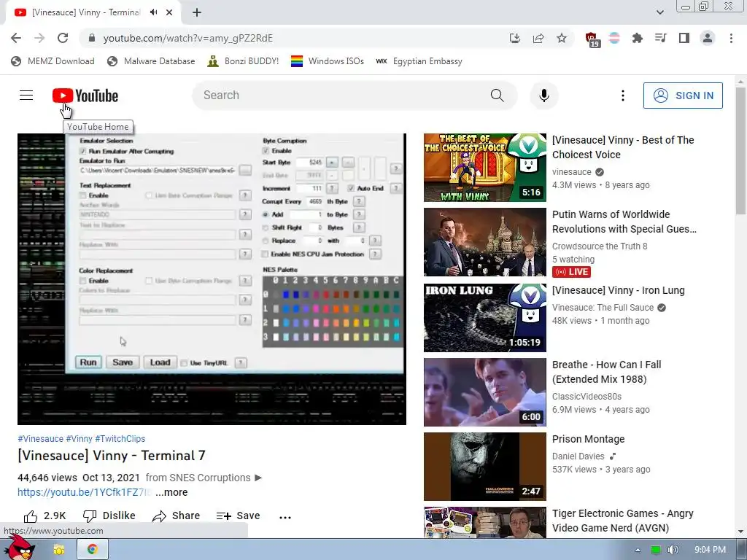Open the Prison Montage thumbnail
Screen dimensions: 747x560
pos(485,467)
